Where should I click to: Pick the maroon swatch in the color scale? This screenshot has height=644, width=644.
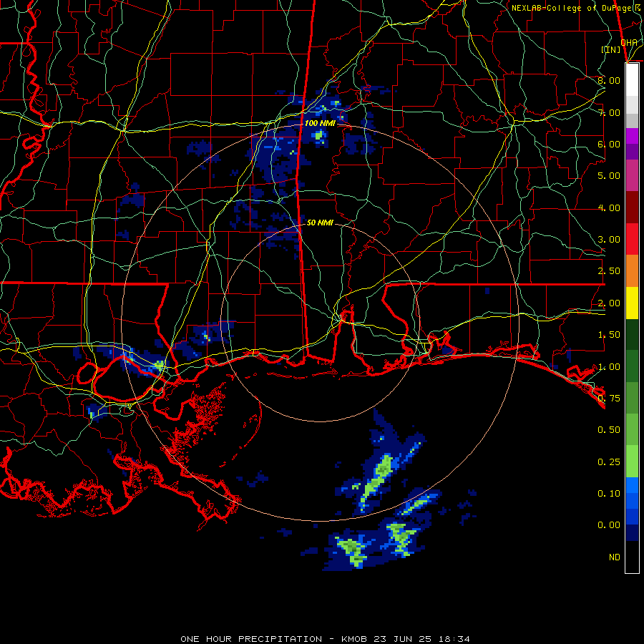point(632,208)
